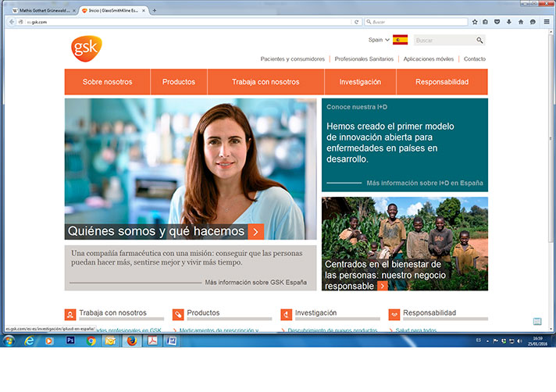The height and width of the screenshot is (392, 556).
Task: Click the GSK site Buscar search field
Action: [x=444, y=40]
